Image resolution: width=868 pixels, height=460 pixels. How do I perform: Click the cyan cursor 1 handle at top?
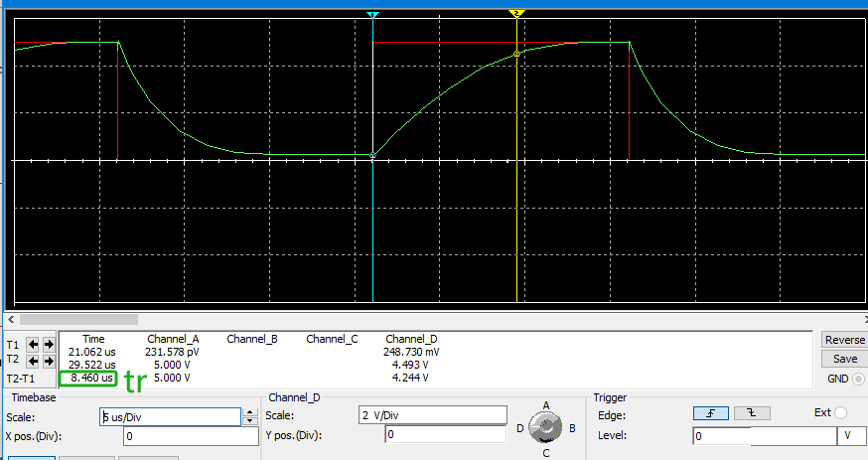372,14
